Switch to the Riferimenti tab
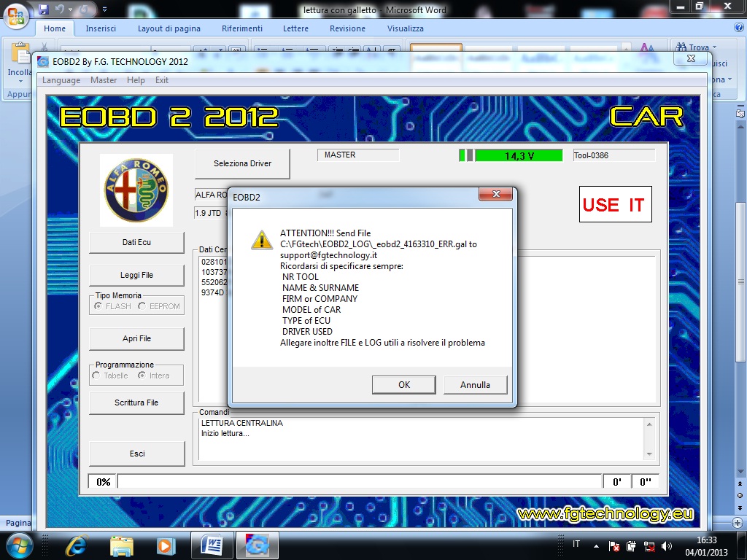The image size is (747, 560). tap(242, 28)
